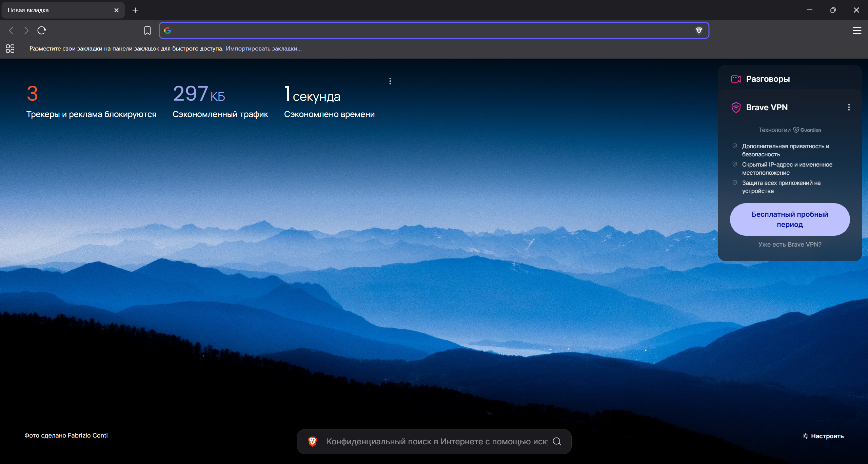
Task: Click Импортировать закладки link
Action: [263, 49]
